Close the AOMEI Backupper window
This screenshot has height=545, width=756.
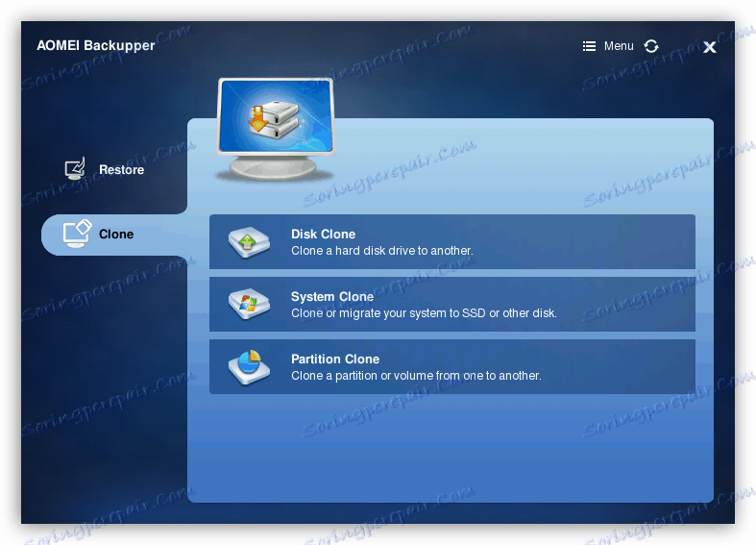[709, 47]
